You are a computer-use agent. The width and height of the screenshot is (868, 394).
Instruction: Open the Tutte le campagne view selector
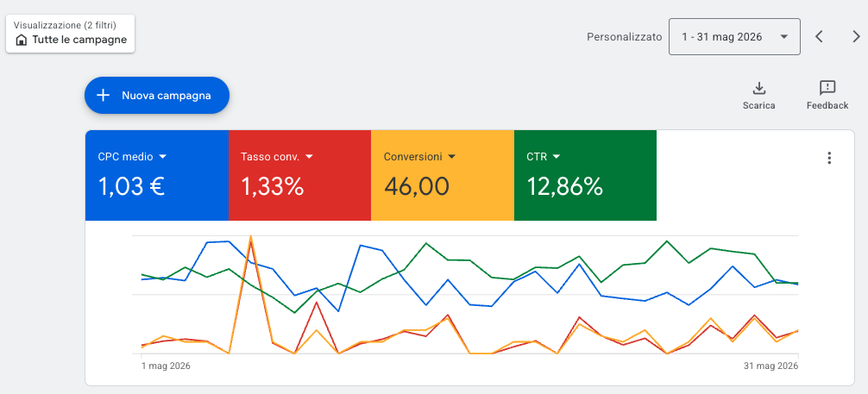click(70, 34)
